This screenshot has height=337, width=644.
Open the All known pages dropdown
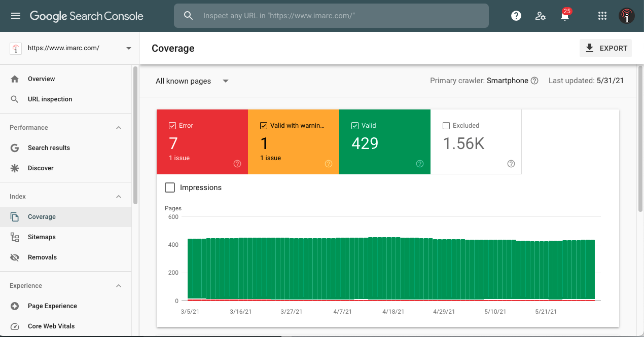coord(193,81)
